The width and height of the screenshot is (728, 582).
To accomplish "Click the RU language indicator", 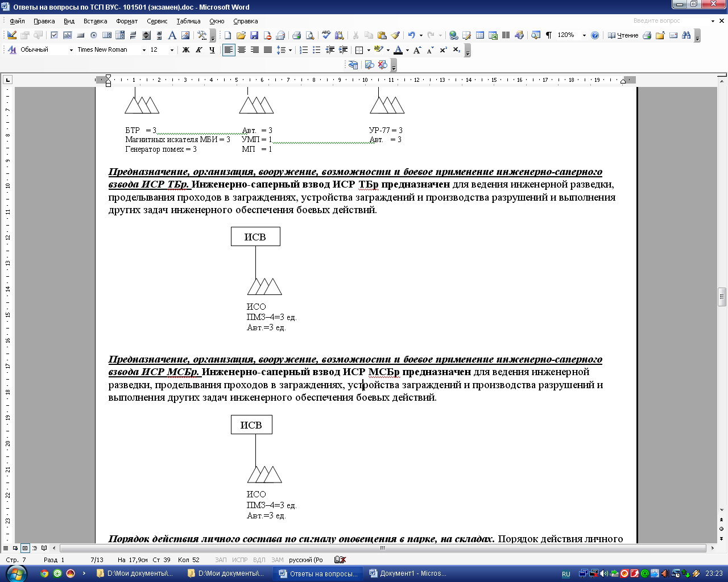I will (566, 574).
